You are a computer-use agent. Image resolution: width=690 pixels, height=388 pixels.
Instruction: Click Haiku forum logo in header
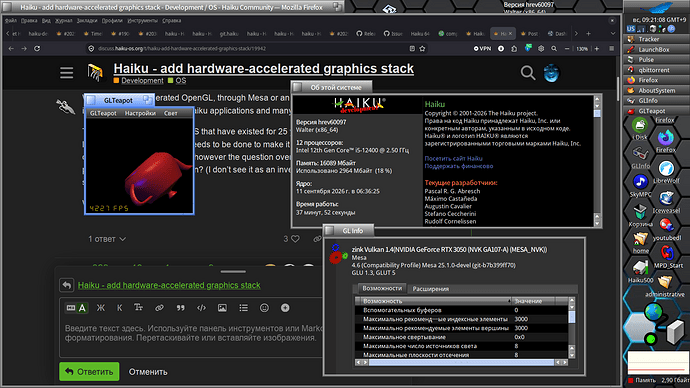coord(95,73)
